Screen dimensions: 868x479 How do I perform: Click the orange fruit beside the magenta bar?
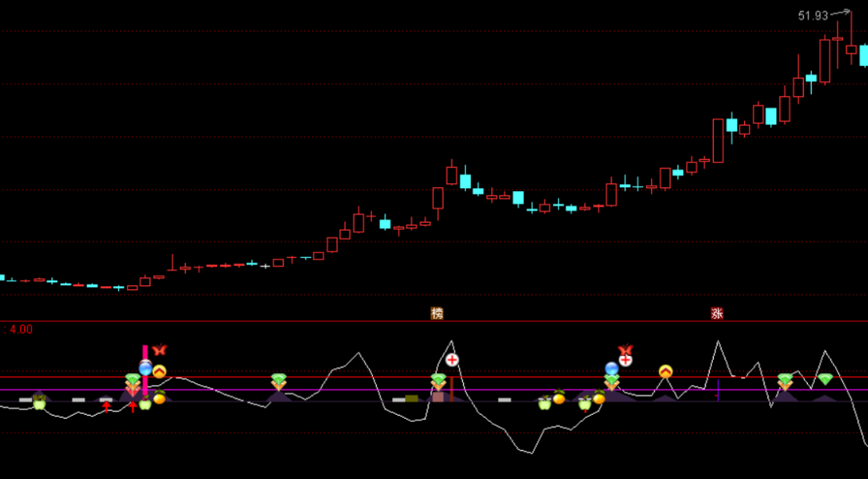click(x=159, y=396)
